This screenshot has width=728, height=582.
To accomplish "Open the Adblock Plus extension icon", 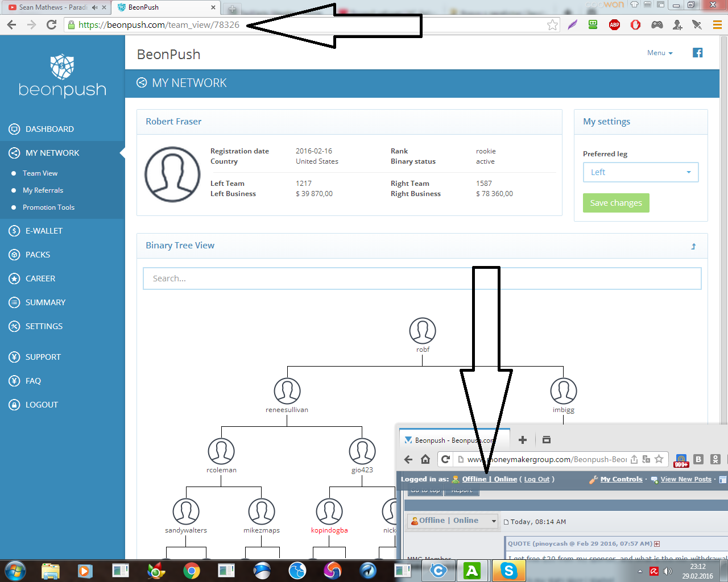I will point(614,24).
